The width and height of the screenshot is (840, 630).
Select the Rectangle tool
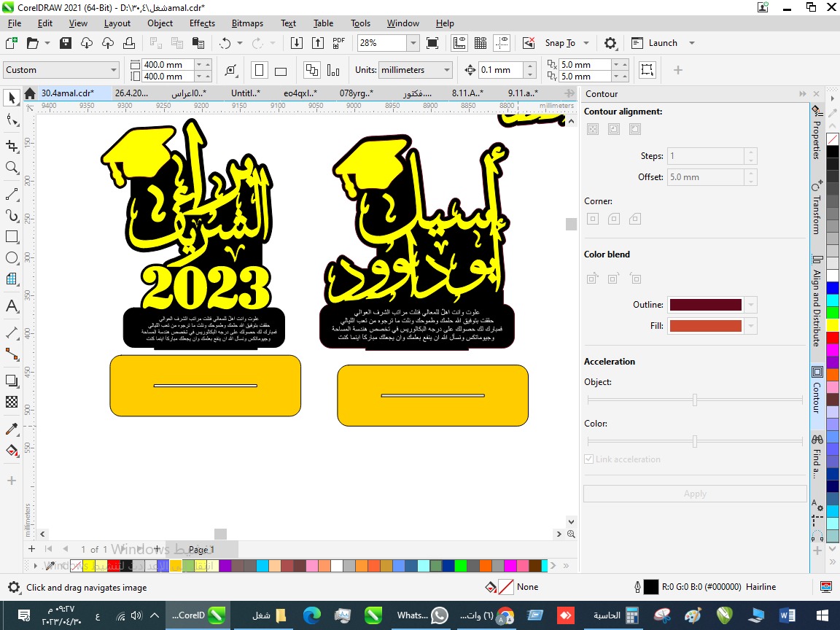(x=12, y=237)
